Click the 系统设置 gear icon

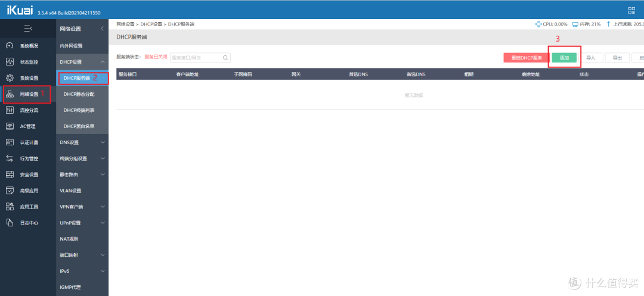click(10, 77)
